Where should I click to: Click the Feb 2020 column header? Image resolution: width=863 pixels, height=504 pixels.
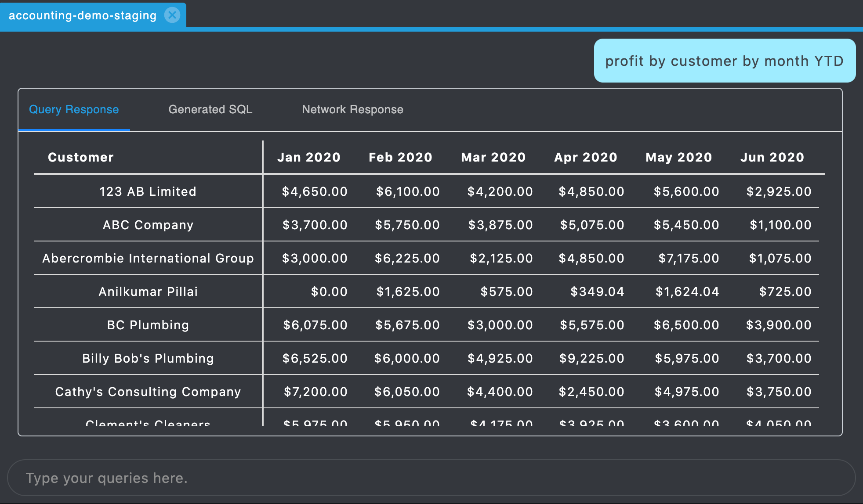click(x=400, y=157)
